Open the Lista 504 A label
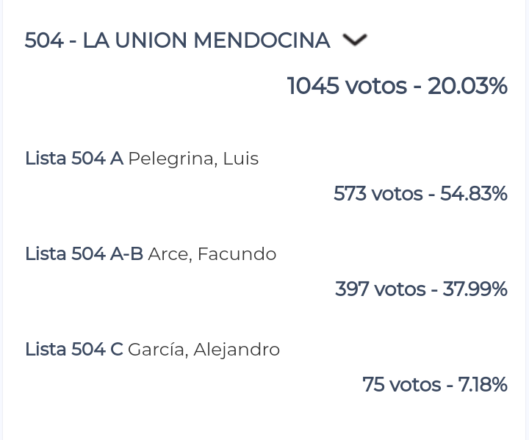529x440 pixels. point(74,158)
